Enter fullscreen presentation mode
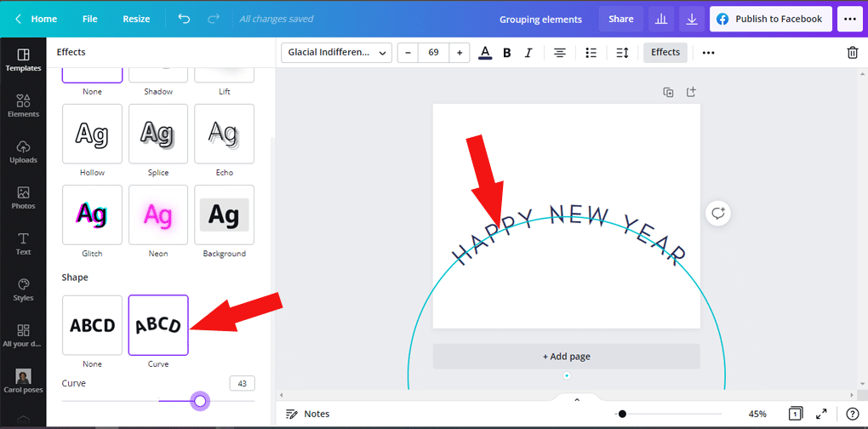868x429 pixels. tap(821, 414)
